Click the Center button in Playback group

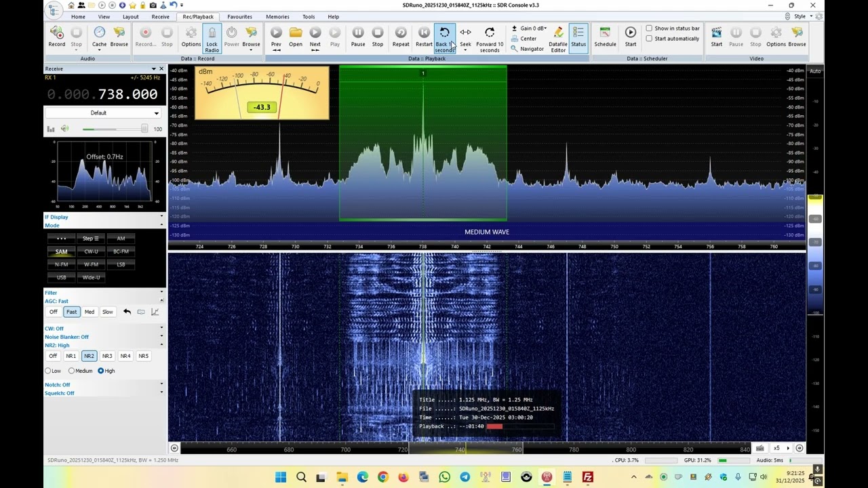click(x=524, y=39)
